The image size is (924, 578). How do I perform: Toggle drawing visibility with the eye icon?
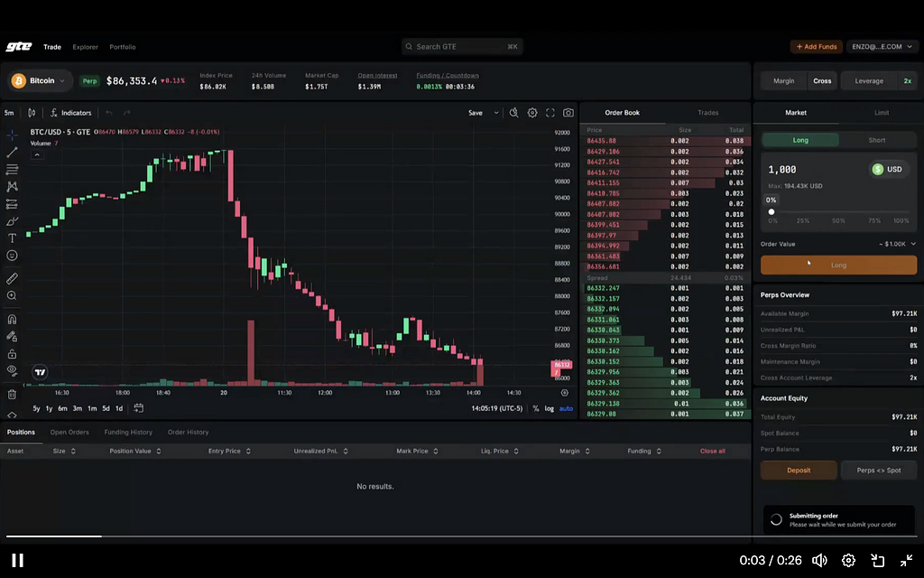tap(12, 370)
